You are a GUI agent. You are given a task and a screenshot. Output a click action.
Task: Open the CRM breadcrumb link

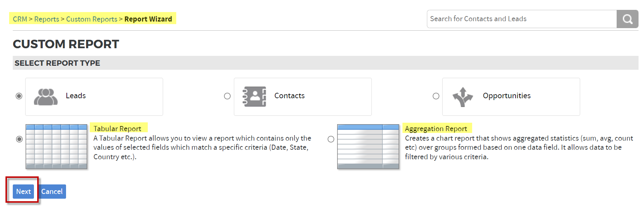20,19
